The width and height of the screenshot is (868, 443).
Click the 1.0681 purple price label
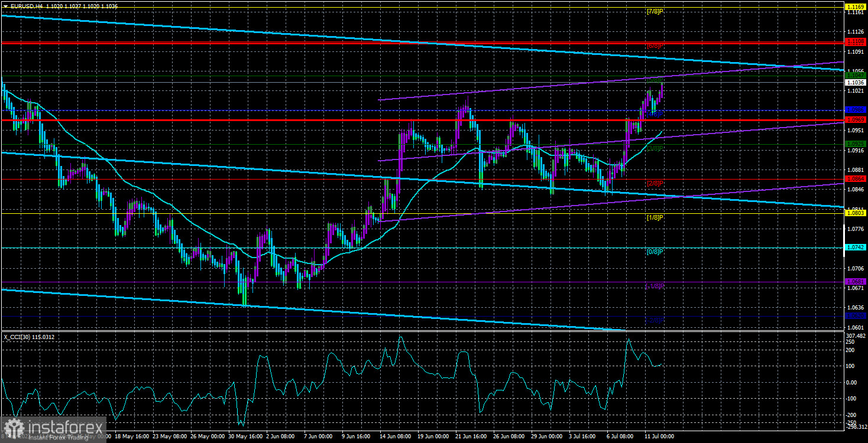(x=856, y=282)
